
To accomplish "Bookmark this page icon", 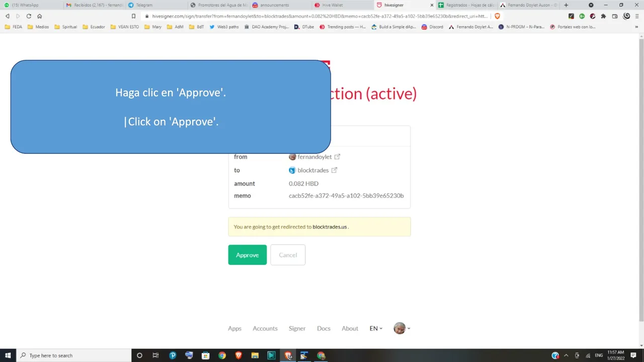I will coord(133,16).
